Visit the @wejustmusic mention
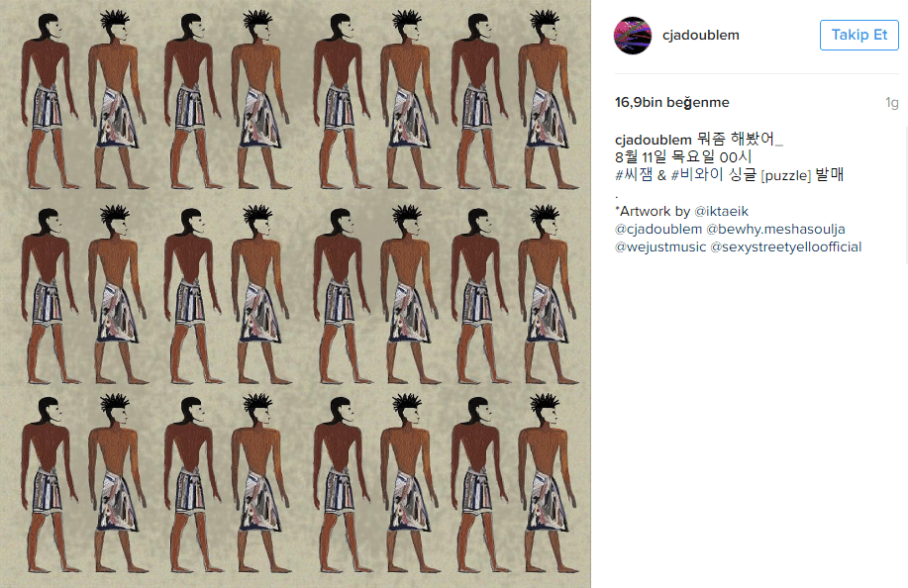 pos(660,247)
